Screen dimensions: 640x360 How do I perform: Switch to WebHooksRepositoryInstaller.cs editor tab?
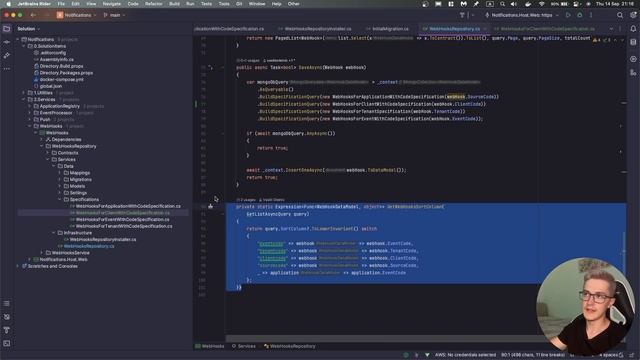pyautogui.click(x=315, y=29)
